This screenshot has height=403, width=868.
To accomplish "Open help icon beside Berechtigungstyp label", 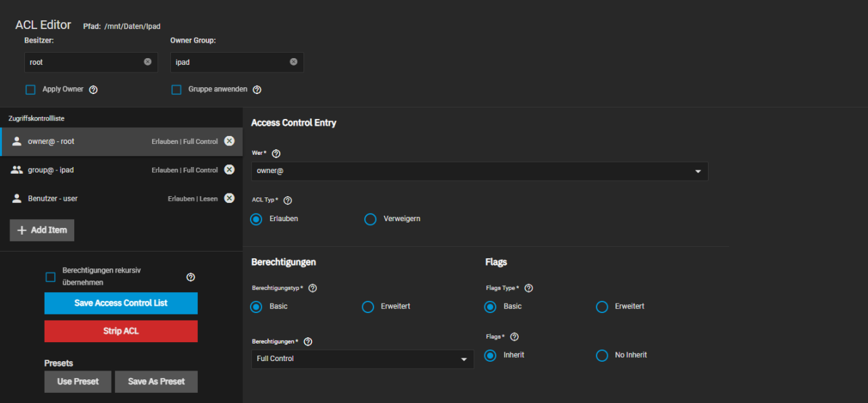I will 312,288.
